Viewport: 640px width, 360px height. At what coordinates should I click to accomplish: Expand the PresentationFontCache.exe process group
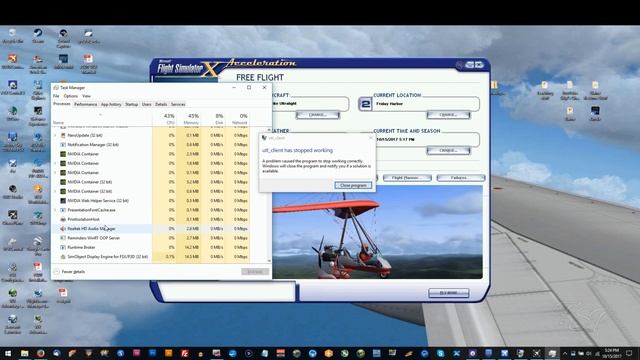56,210
